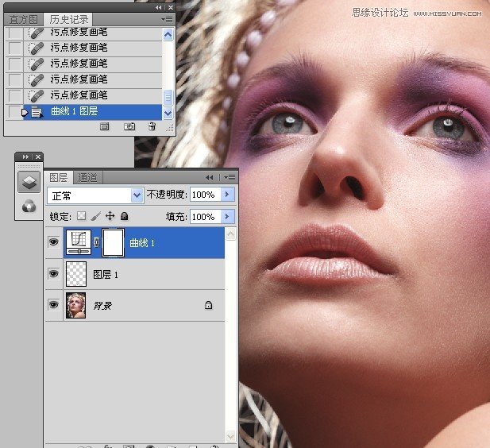
Task: Open the Layers panel dock icon
Action: pyautogui.click(x=28, y=181)
